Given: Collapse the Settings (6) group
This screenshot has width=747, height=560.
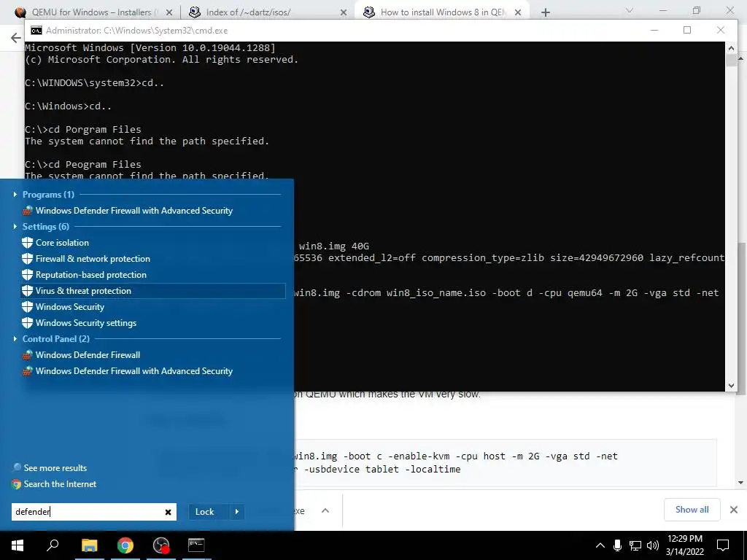Looking at the screenshot, I should pos(15,226).
